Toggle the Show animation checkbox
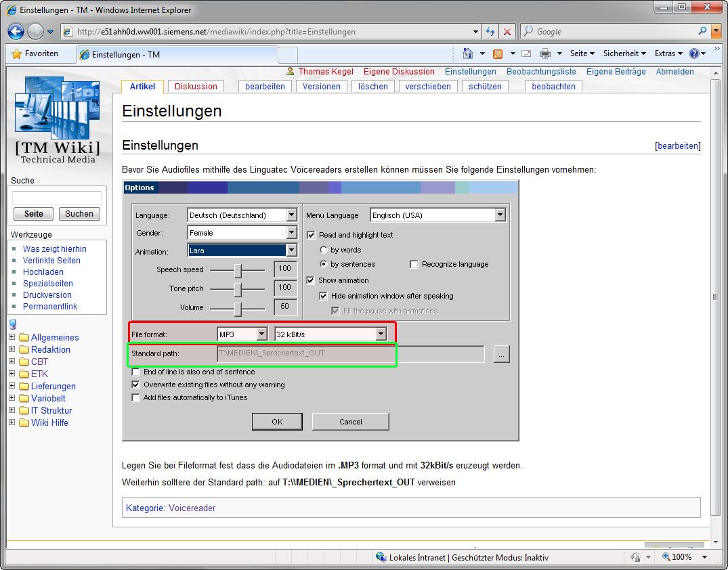 tap(312, 280)
